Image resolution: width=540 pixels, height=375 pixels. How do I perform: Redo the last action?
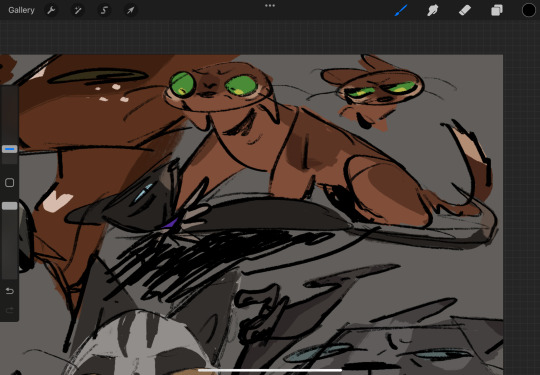pos(10,311)
